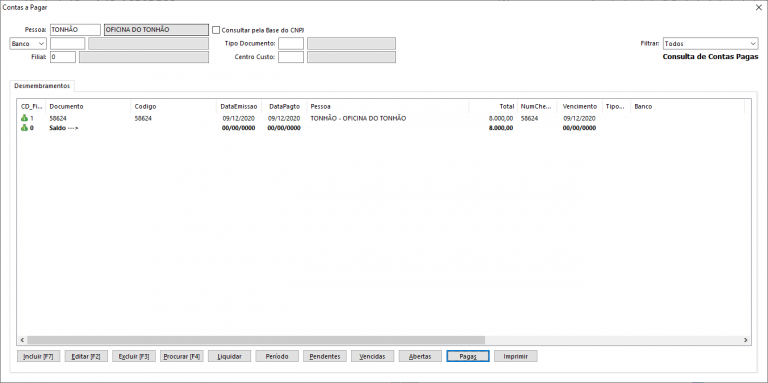Sort by the Codigo column header
This screenshot has height=383, width=768.
[174, 106]
